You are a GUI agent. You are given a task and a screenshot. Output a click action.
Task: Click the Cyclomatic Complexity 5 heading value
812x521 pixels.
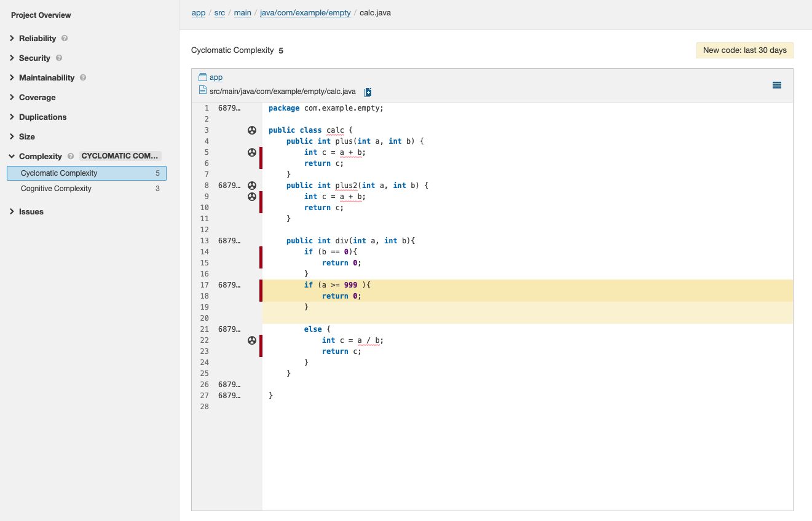pos(281,50)
